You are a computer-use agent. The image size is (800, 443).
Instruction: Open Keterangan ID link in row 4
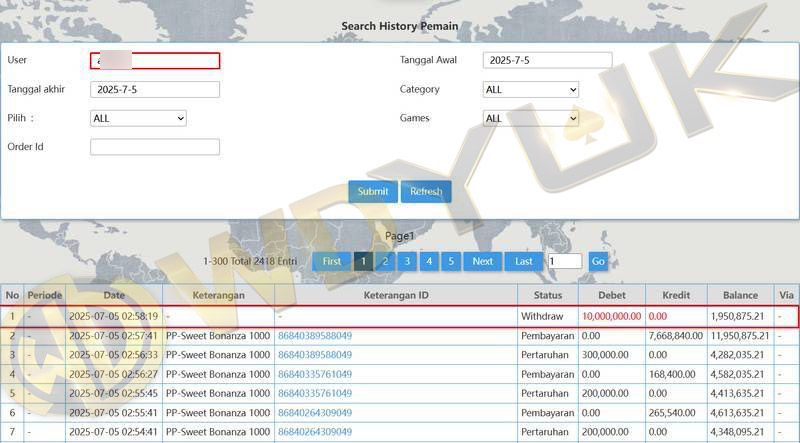(x=315, y=374)
